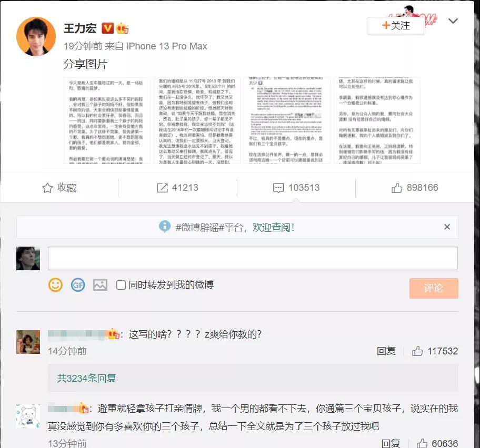The image size is (480, 448).
Task: Like the top comment with 117532 likes
Action: tap(435, 351)
